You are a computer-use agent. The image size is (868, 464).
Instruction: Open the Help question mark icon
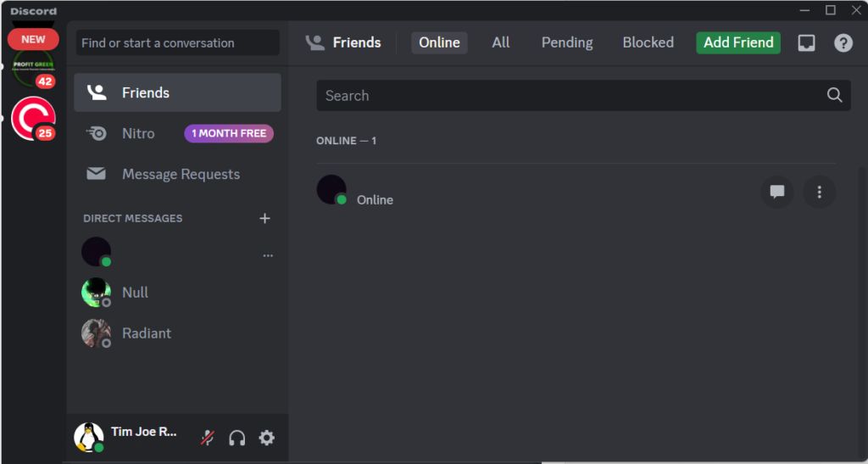[843, 42]
